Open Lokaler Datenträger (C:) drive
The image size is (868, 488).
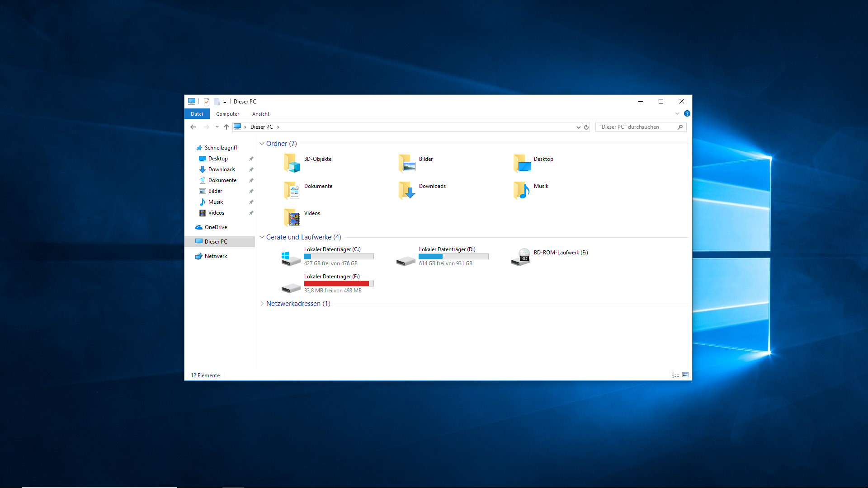click(x=291, y=258)
